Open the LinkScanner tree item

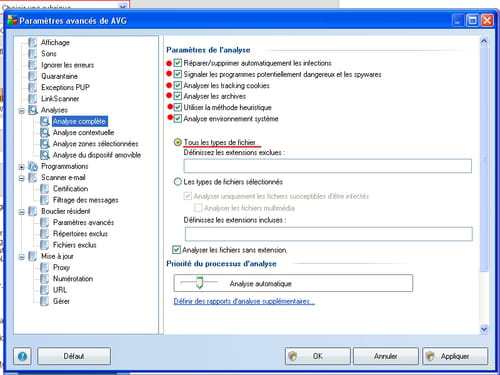pyautogui.click(x=60, y=99)
